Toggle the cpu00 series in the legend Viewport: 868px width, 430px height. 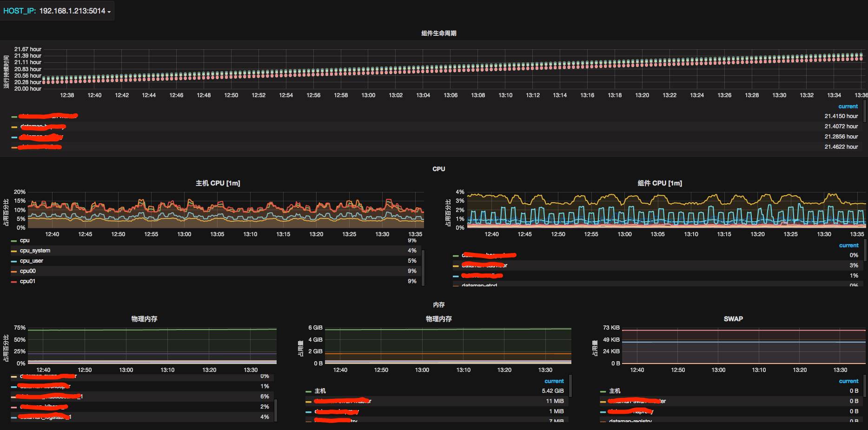pos(27,271)
